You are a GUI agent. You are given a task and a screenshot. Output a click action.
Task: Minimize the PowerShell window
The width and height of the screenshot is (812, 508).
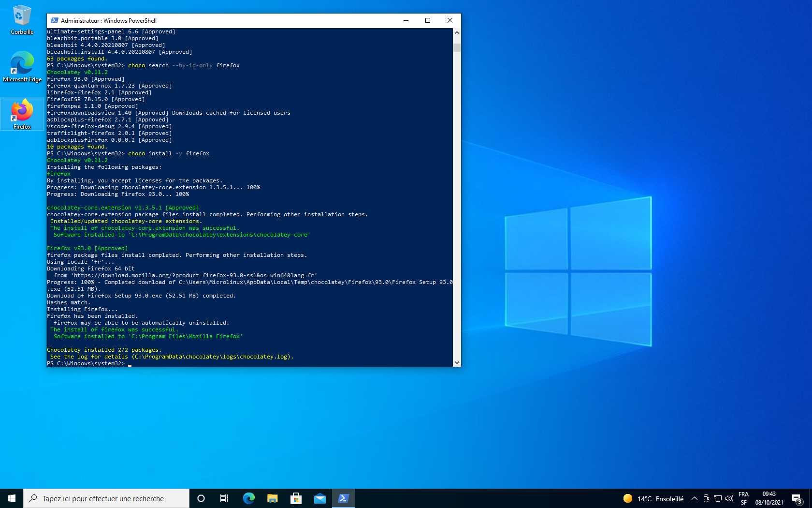point(406,20)
